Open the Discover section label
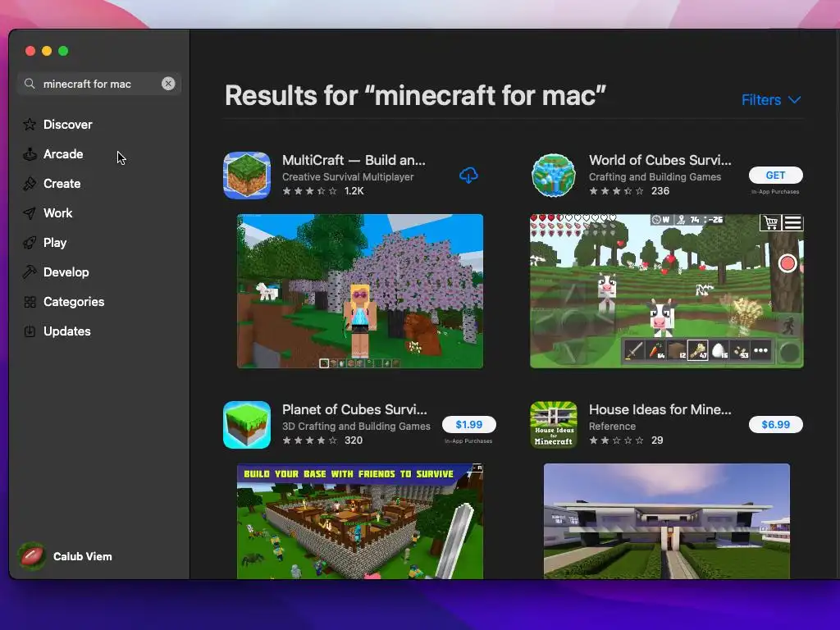 tap(67, 125)
